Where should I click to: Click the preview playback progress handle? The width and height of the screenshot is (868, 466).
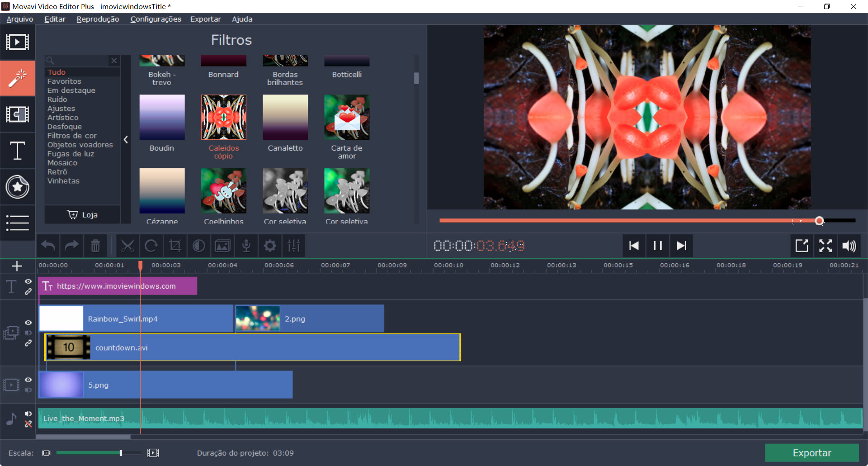[819, 221]
